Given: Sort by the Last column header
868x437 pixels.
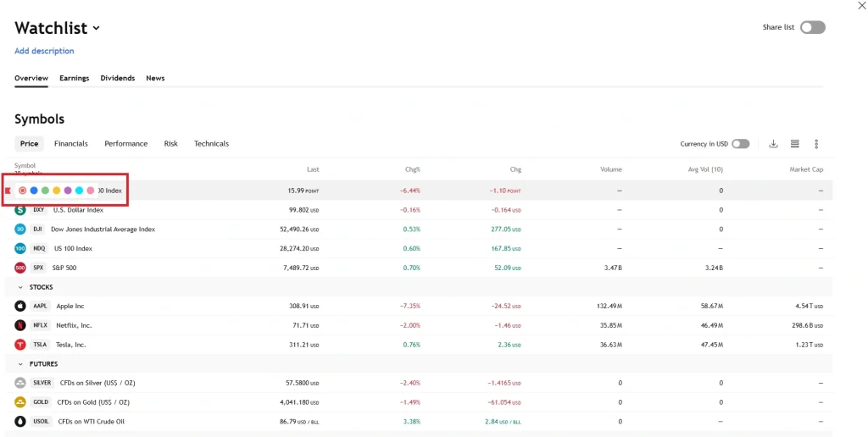Looking at the screenshot, I should [313, 169].
